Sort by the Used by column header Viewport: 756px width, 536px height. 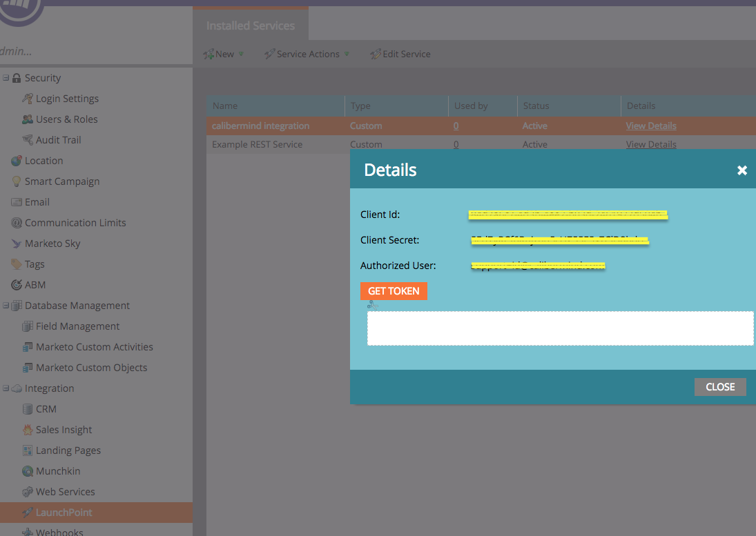(x=483, y=106)
